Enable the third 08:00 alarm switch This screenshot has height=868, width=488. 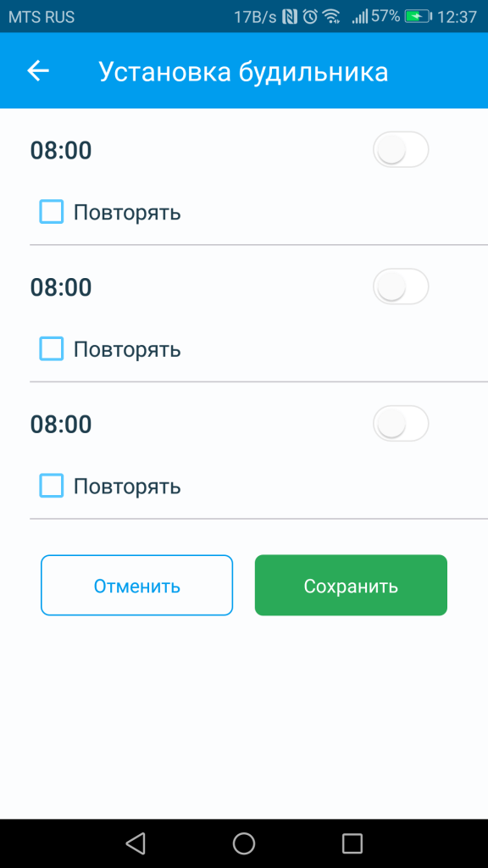coord(401,424)
